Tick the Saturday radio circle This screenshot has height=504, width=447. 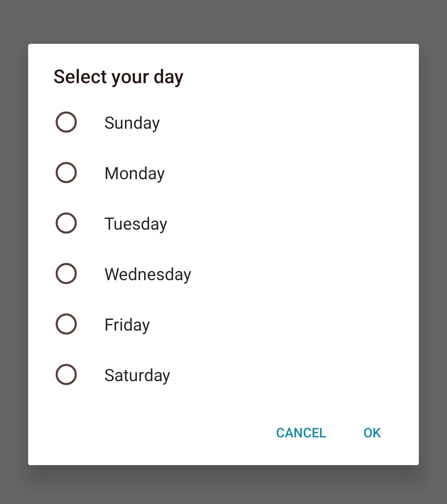point(66,374)
